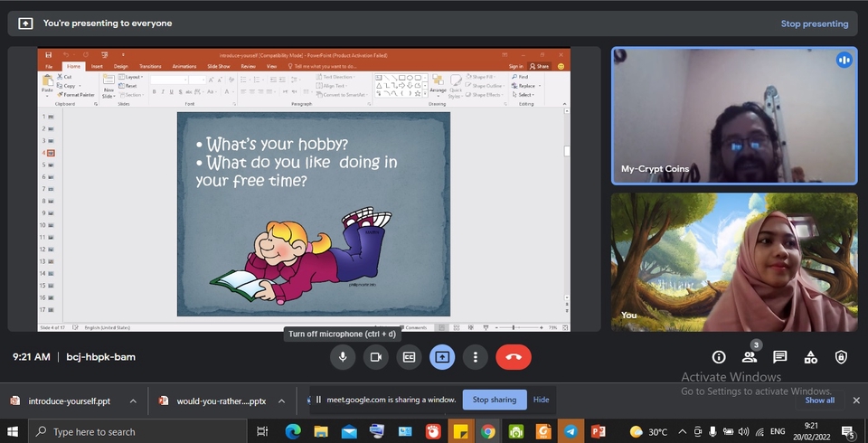Click Find in Editing group
Screen dimensions: 868x443
[520, 77]
